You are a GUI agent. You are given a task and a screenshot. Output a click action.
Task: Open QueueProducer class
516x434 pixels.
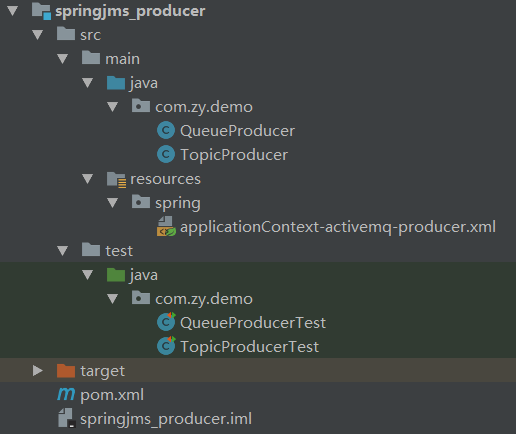(x=237, y=131)
